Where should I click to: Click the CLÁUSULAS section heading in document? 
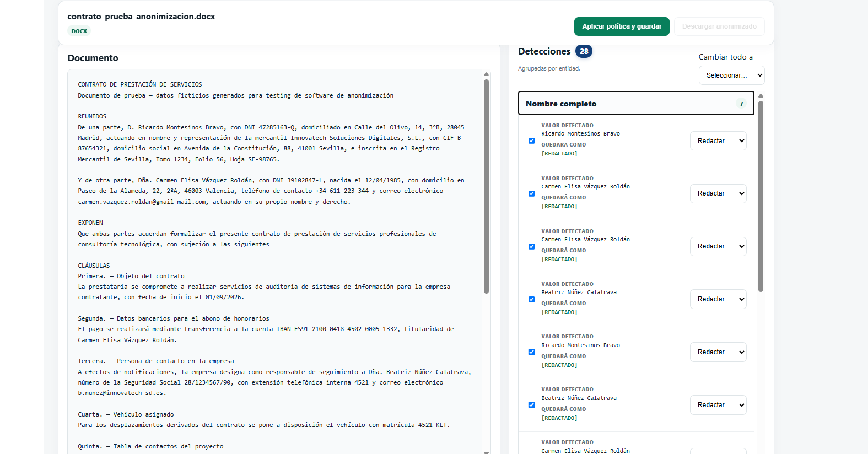pyautogui.click(x=94, y=266)
